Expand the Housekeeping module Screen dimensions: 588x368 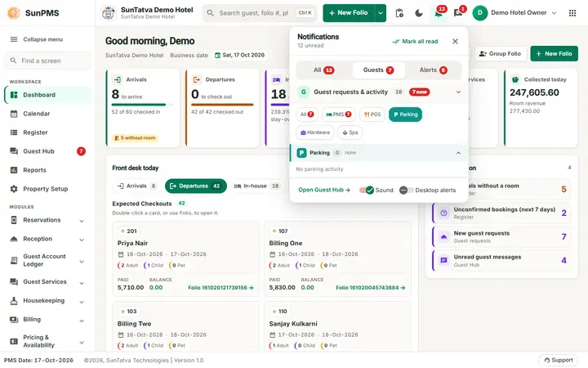(82, 302)
